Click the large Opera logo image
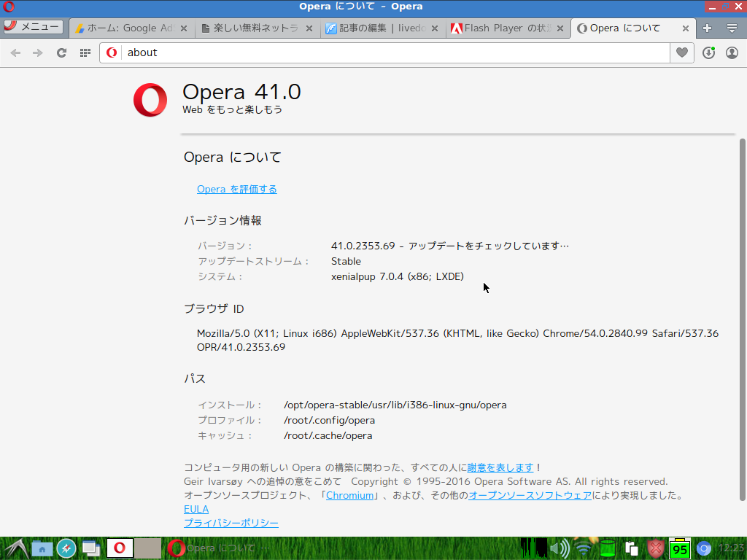The height and width of the screenshot is (560, 747). click(x=150, y=100)
